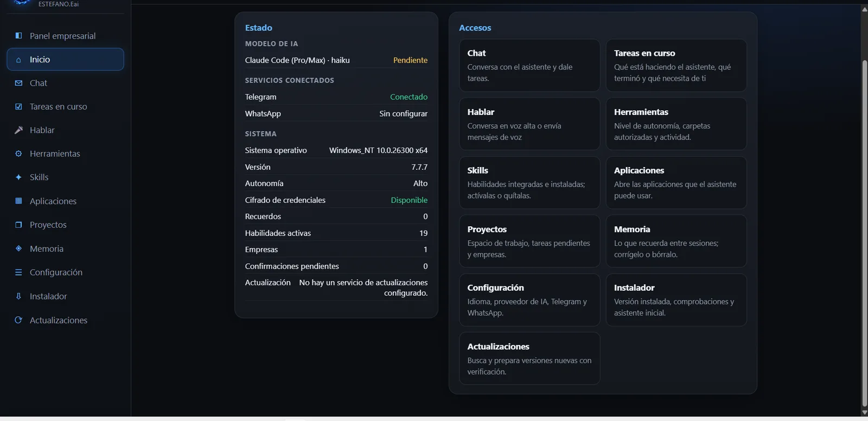Viewport: 868px width, 421px height.
Task: Click the Hablar microphone icon
Action: click(x=18, y=130)
